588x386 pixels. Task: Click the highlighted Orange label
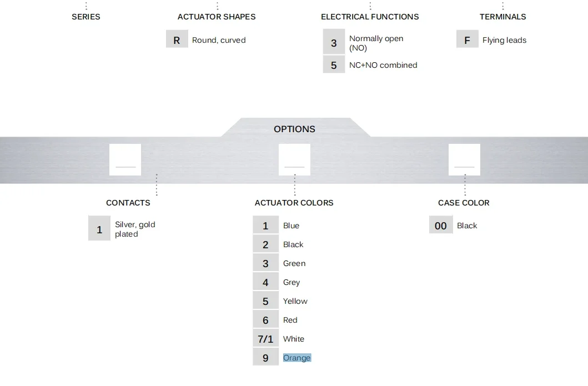click(x=297, y=358)
